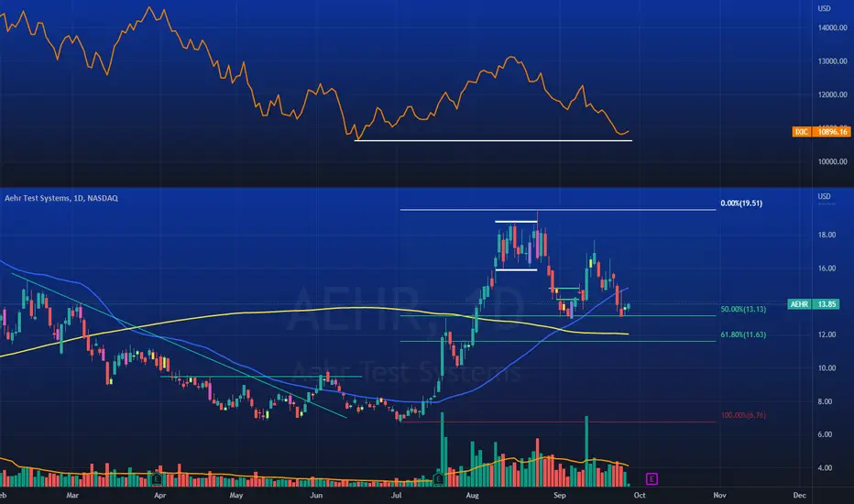
Task: Click the earnings E marker near July
Action: click(x=438, y=479)
